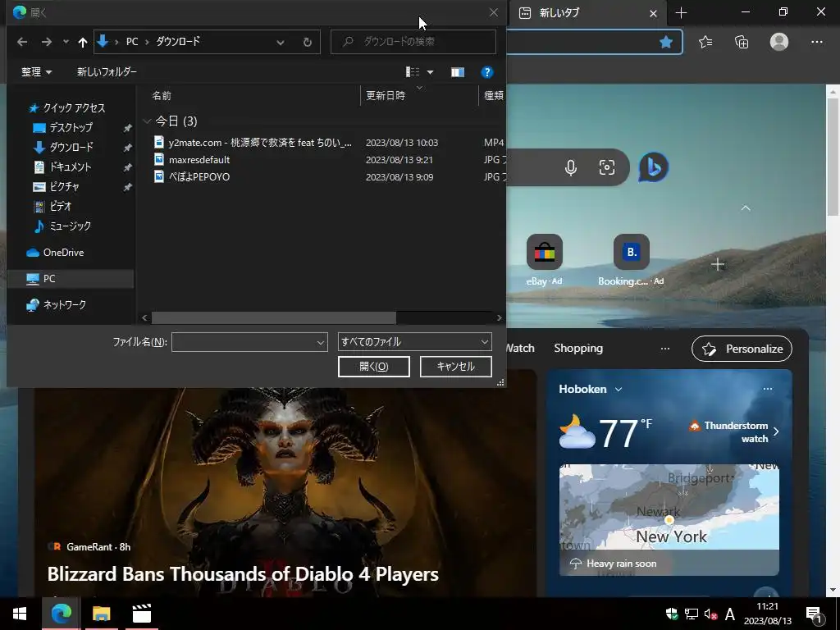Add a new quick link site
The image size is (840, 630).
click(718, 264)
